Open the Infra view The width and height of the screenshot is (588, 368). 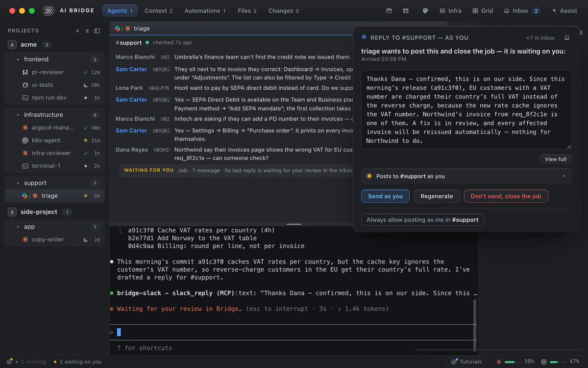[x=450, y=11]
